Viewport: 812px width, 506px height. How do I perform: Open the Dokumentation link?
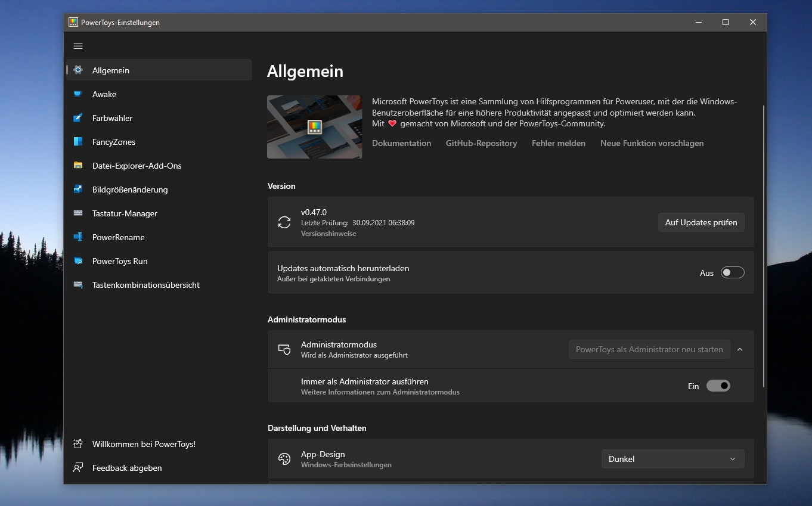coord(401,143)
